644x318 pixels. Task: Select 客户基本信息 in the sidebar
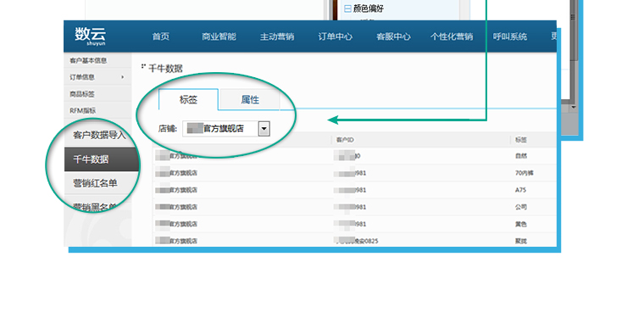click(88, 60)
